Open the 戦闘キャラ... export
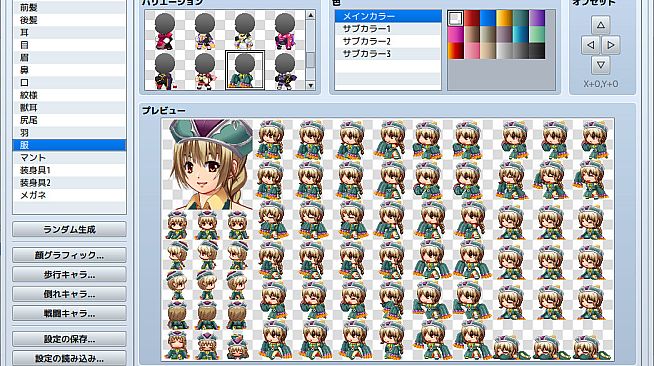Screen dimensions: 654x366 click(69, 313)
